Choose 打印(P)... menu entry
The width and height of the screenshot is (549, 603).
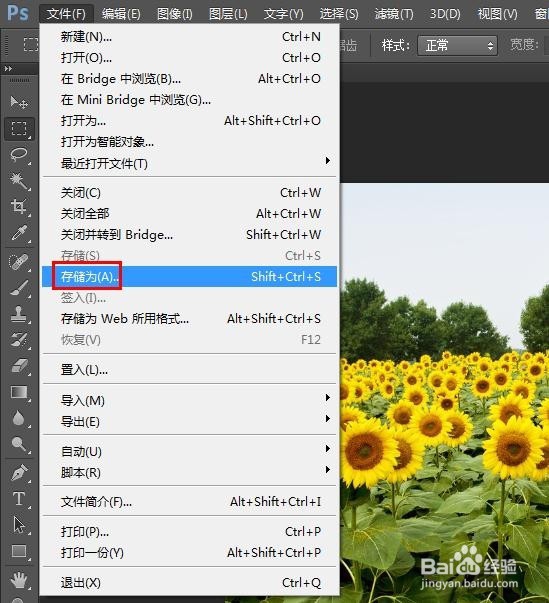pos(189,532)
